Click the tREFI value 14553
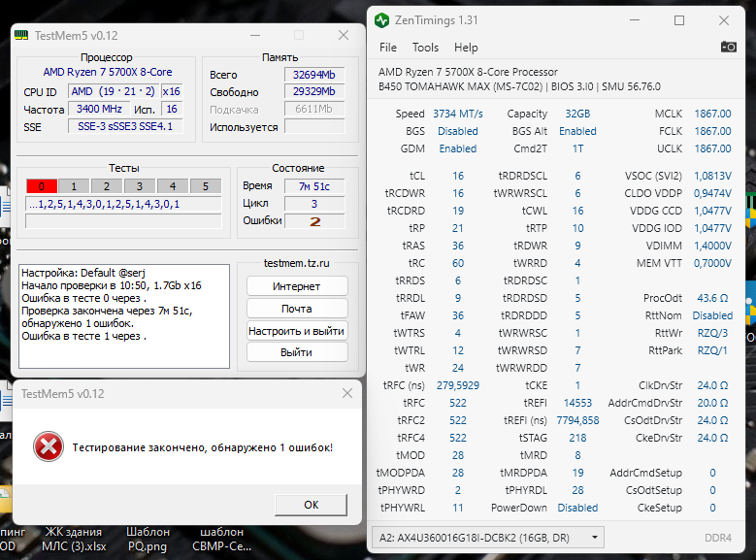This screenshot has width=756, height=560. [x=577, y=403]
